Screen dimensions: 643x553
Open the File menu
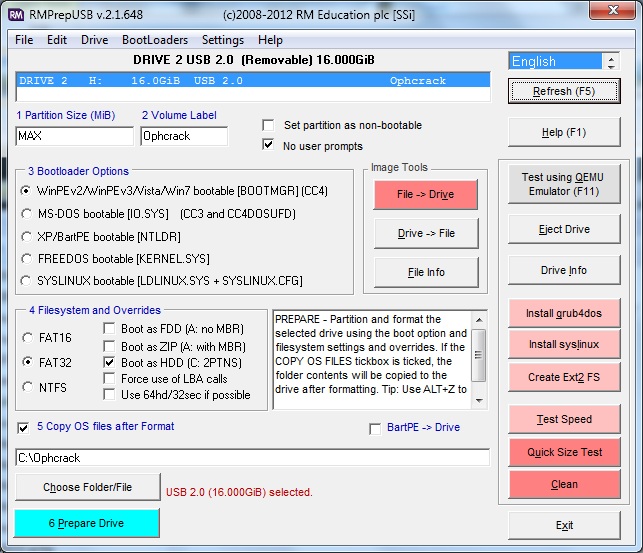24,40
